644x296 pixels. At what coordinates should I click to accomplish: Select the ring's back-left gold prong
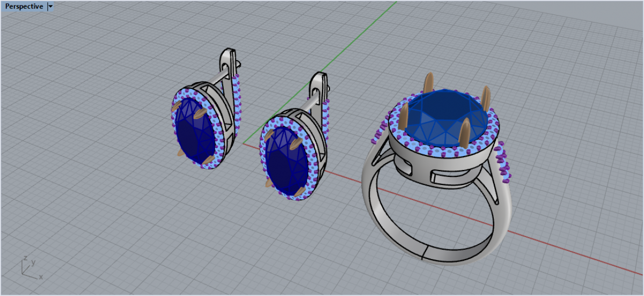tap(428, 83)
